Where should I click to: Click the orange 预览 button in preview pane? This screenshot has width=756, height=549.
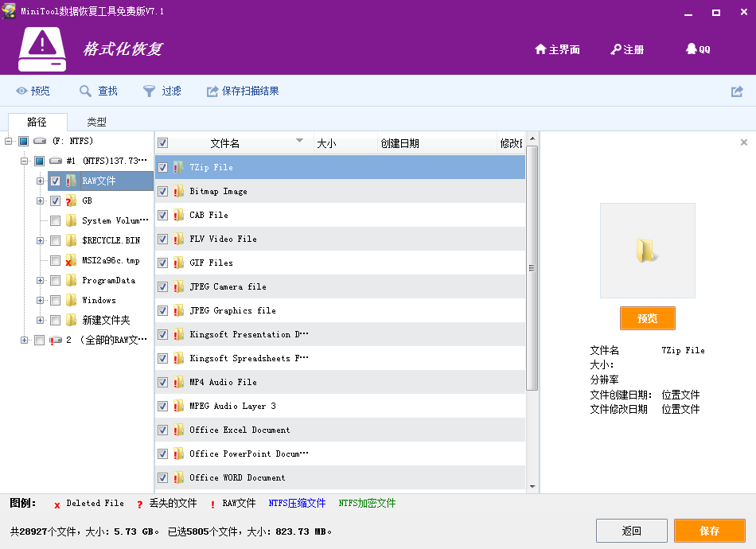(x=647, y=318)
